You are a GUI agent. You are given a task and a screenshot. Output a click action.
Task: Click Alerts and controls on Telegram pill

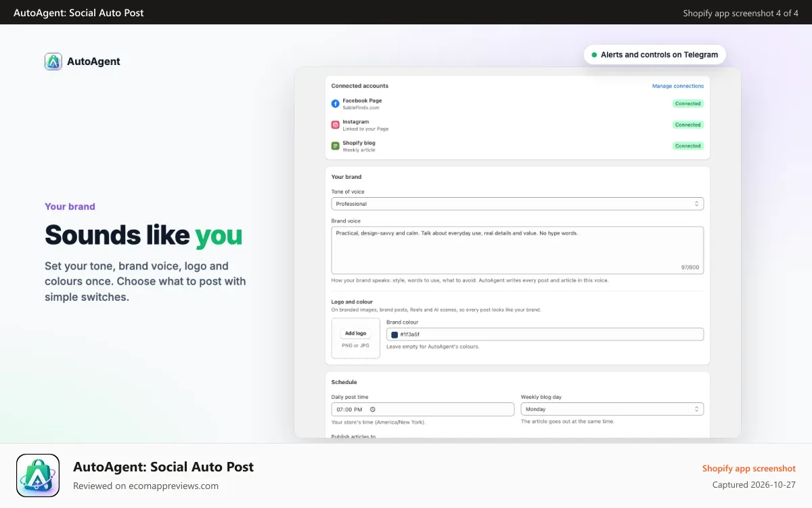point(655,55)
